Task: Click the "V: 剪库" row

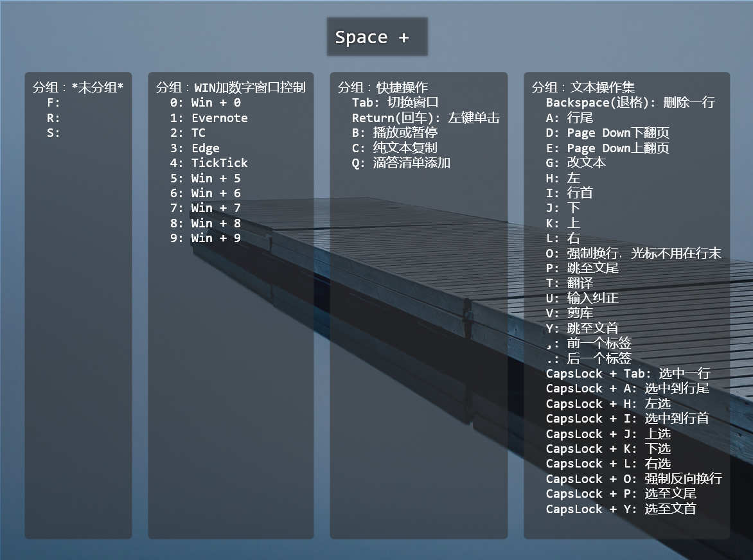Action: click(569, 314)
